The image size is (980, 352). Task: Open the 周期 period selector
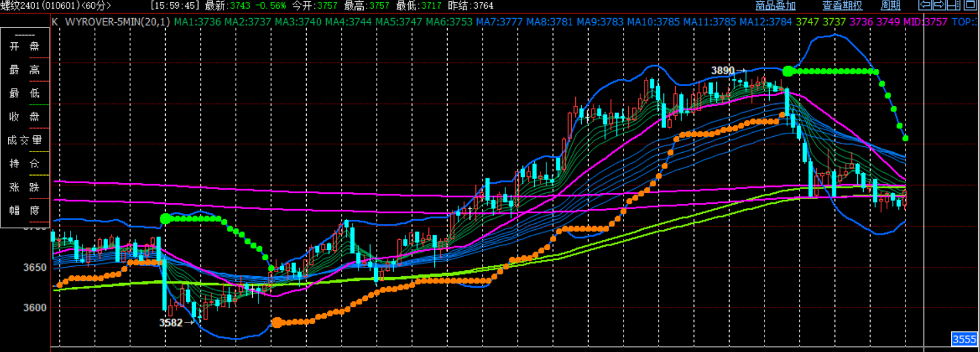click(890, 6)
